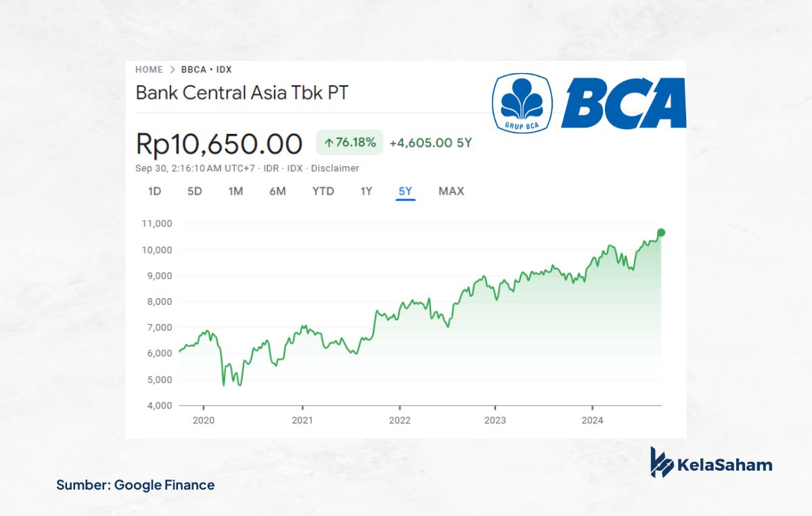The width and height of the screenshot is (812, 516).
Task: Click the Rp10,650.00 price value
Action: tap(219, 144)
